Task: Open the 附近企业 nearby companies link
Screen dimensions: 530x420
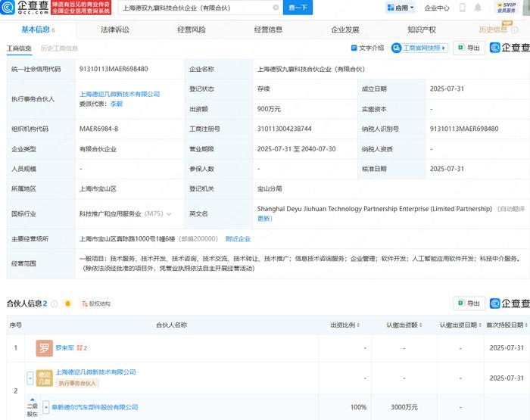Action: tap(238, 239)
